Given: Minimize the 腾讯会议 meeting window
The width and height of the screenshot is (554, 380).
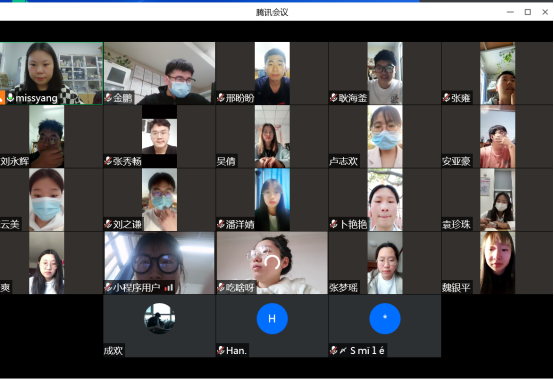Looking at the screenshot, I should [510, 12].
